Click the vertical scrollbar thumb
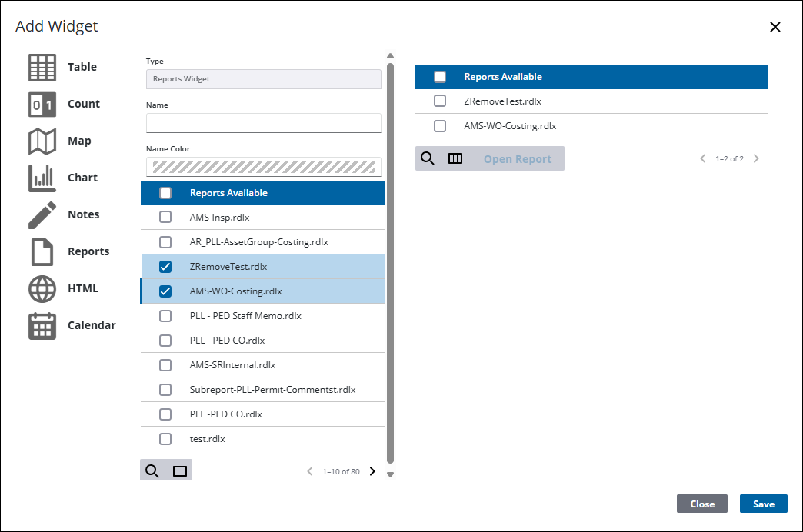Viewport: 803px width, 532px height. pyautogui.click(x=390, y=263)
